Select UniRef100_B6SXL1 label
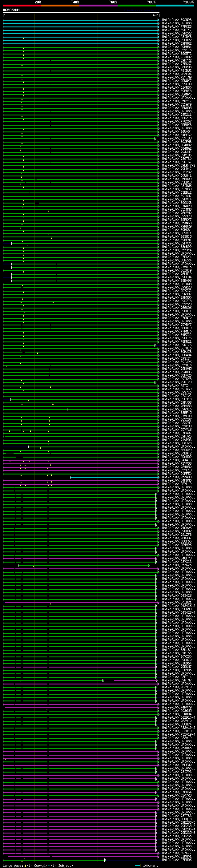 (x=177, y=233)
